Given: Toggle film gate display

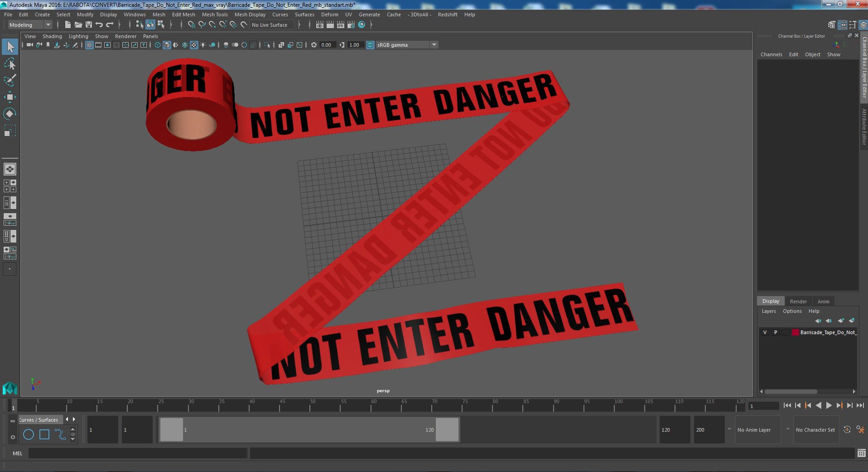Looking at the screenshot, I should (98, 45).
